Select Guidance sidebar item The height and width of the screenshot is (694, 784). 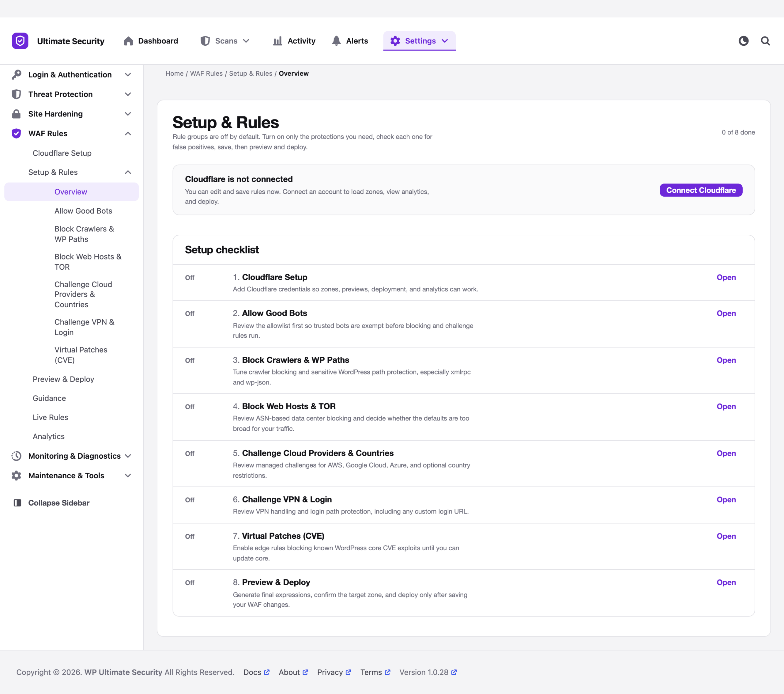tap(49, 398)
